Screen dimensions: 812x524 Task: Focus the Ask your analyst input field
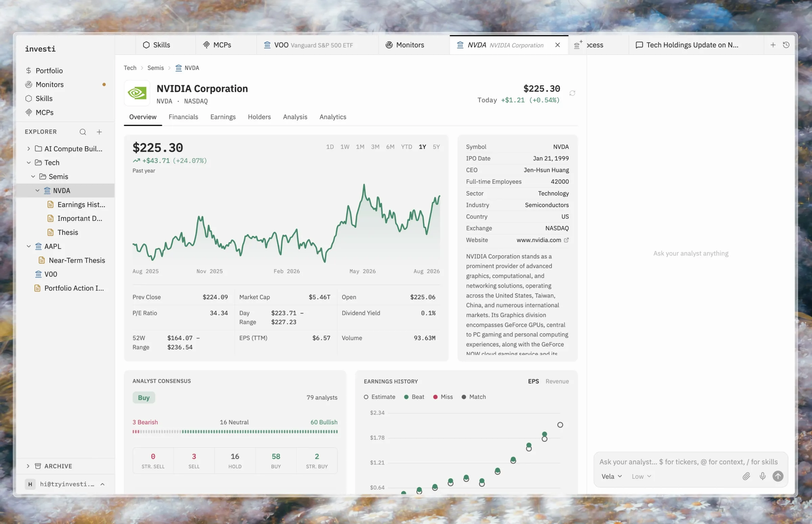tap(690, 462)
